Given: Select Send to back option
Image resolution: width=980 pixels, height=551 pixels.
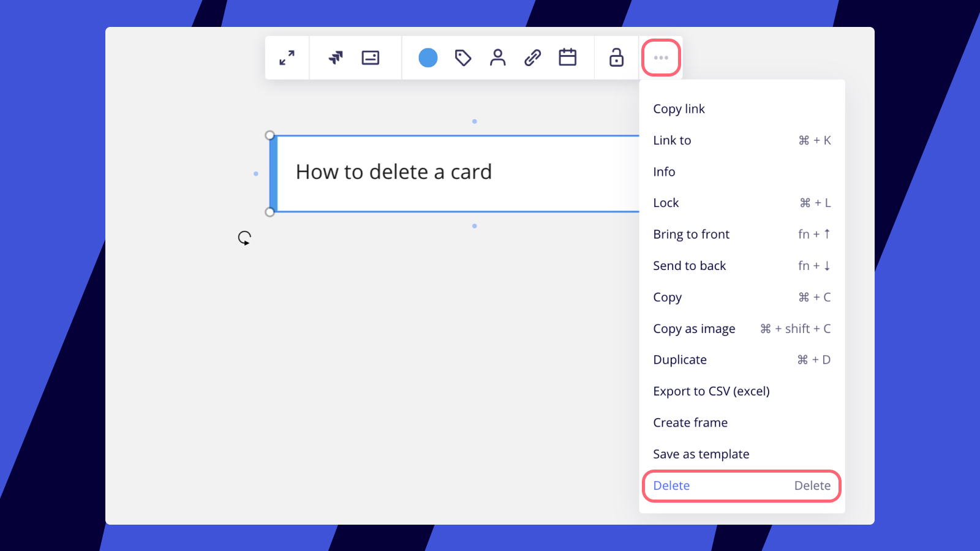Looking at the screenshot, I should (689, 266).
